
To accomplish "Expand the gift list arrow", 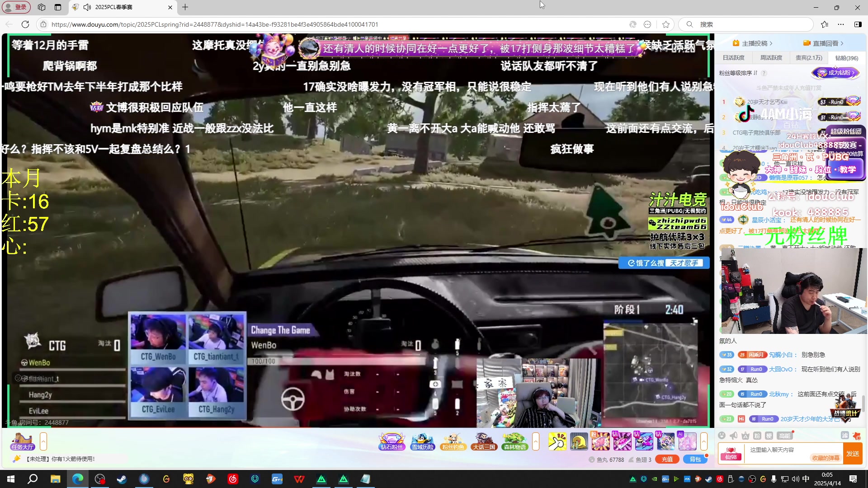I will [x=704, y=441].
